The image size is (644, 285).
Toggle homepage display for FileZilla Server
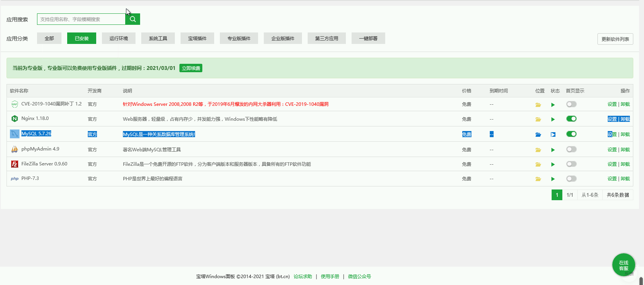[571, 164]
